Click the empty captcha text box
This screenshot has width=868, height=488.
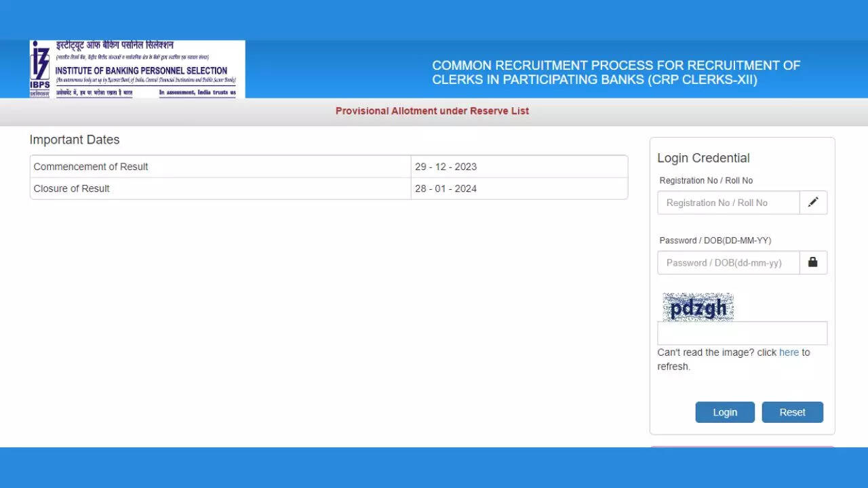[742, 333]
